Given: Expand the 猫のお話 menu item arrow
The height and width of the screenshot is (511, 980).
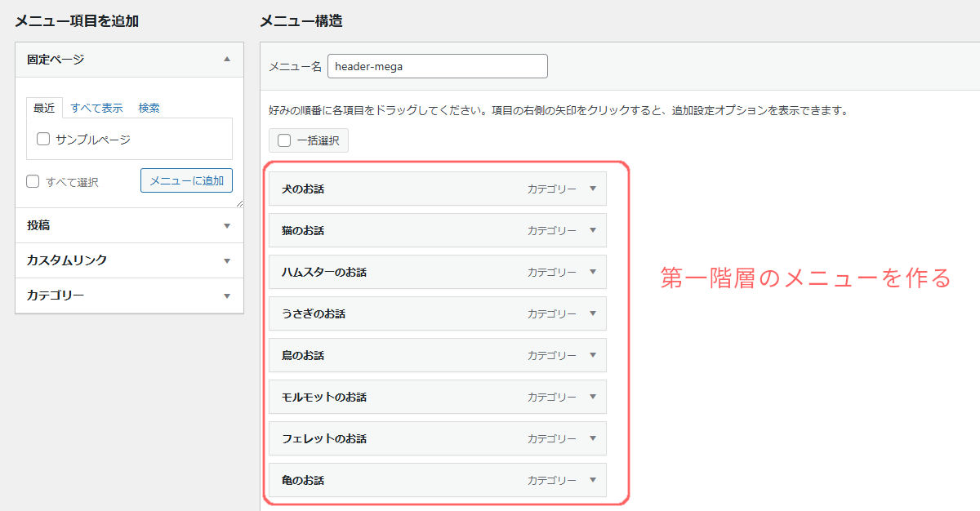Looking at the screenshot, I should click(593, 230).
